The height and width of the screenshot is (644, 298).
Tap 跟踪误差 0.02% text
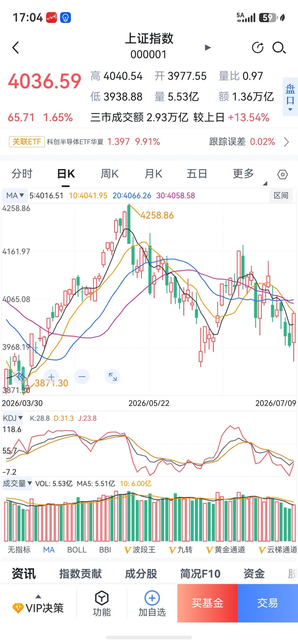point(242,142)
